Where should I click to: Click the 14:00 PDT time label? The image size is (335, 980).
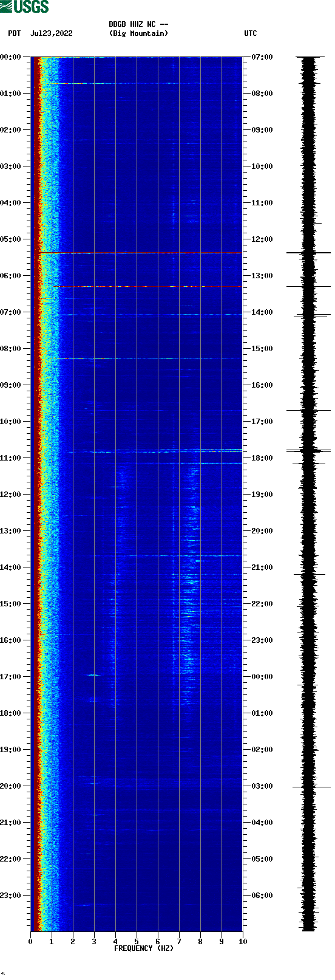click(10, 567)
